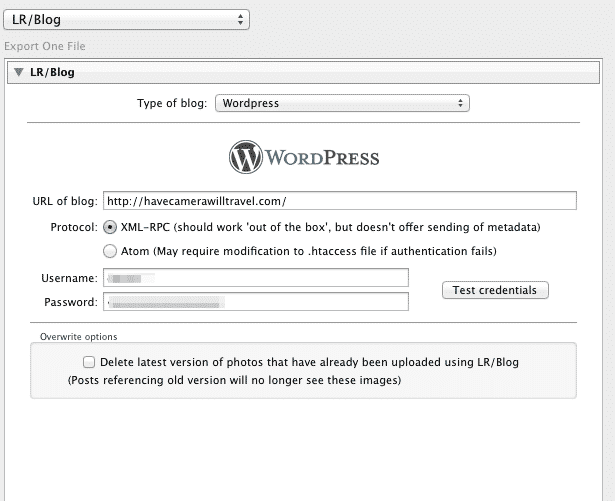
Task: Click the 'Export One File' label
Action: click(45, 46)
